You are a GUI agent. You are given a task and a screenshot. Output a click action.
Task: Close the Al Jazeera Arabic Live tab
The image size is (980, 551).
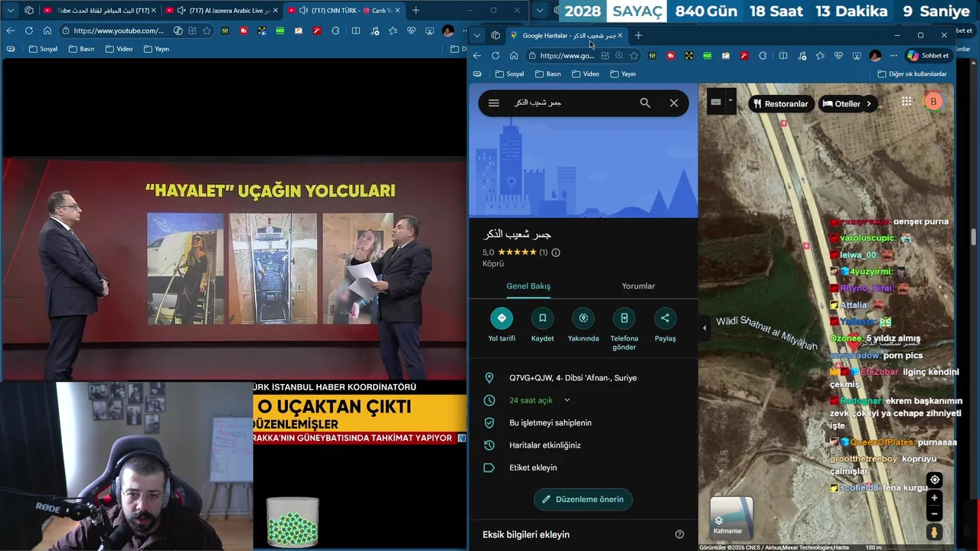pos(276,10)
